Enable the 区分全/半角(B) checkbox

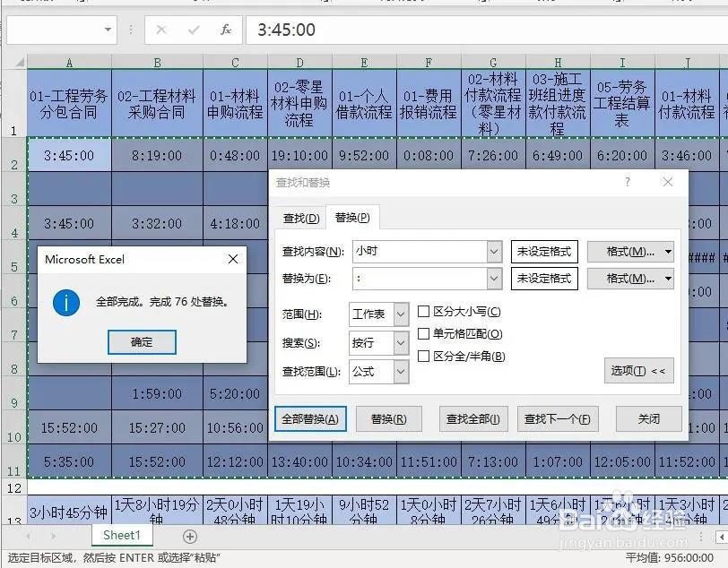pos(423,356)
